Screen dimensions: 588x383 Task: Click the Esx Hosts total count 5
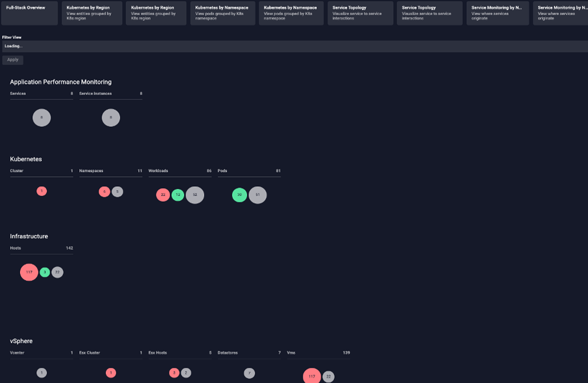click(211, 353)
